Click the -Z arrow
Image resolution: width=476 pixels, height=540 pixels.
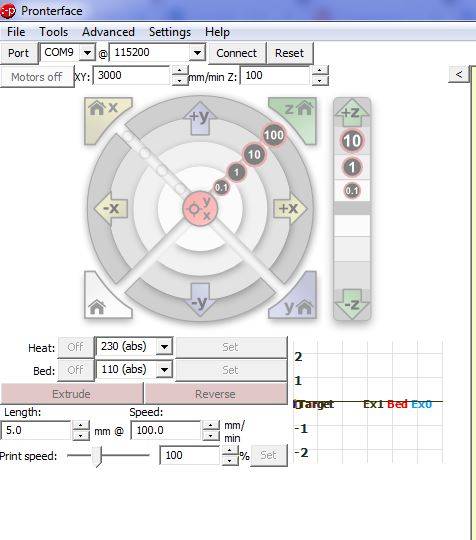tap(352, 304)
